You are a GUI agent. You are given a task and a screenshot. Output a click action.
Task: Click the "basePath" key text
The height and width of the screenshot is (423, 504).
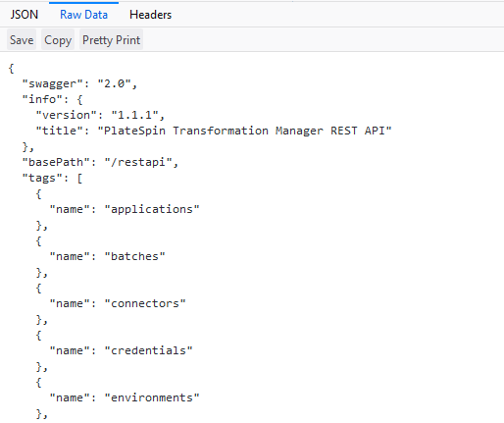point(56,162)
